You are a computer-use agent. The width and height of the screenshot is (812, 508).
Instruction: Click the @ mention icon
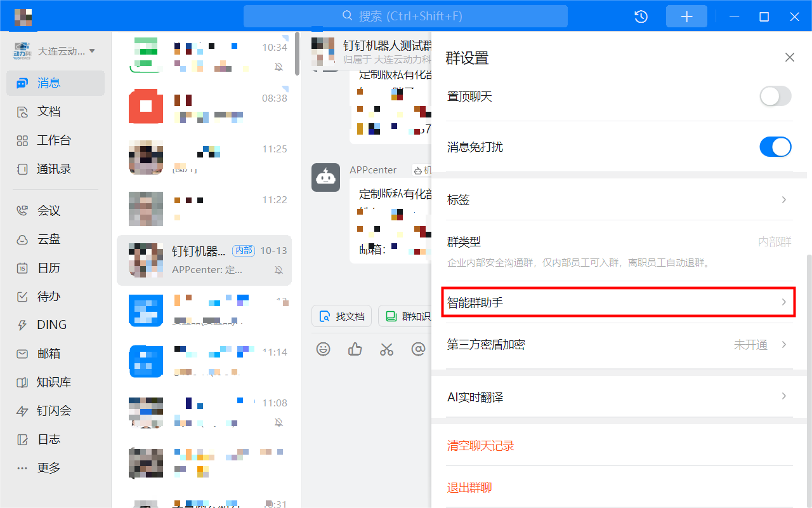click(x=418, y=349)
